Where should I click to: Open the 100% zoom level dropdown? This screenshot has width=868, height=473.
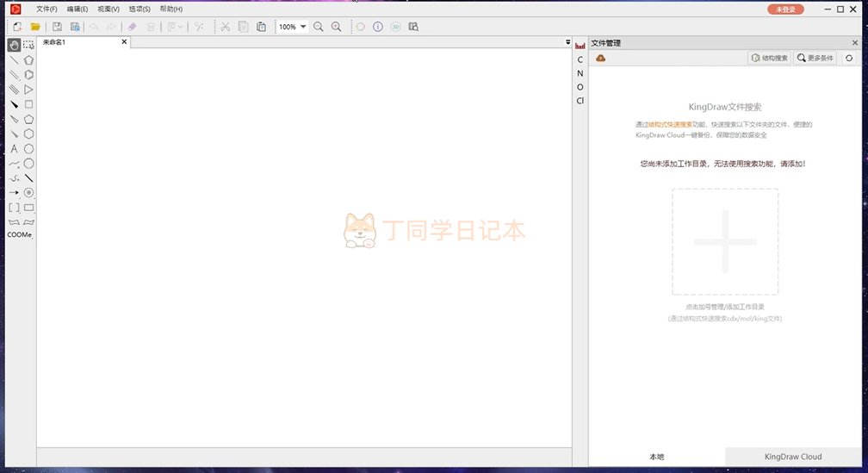[303, 27]
